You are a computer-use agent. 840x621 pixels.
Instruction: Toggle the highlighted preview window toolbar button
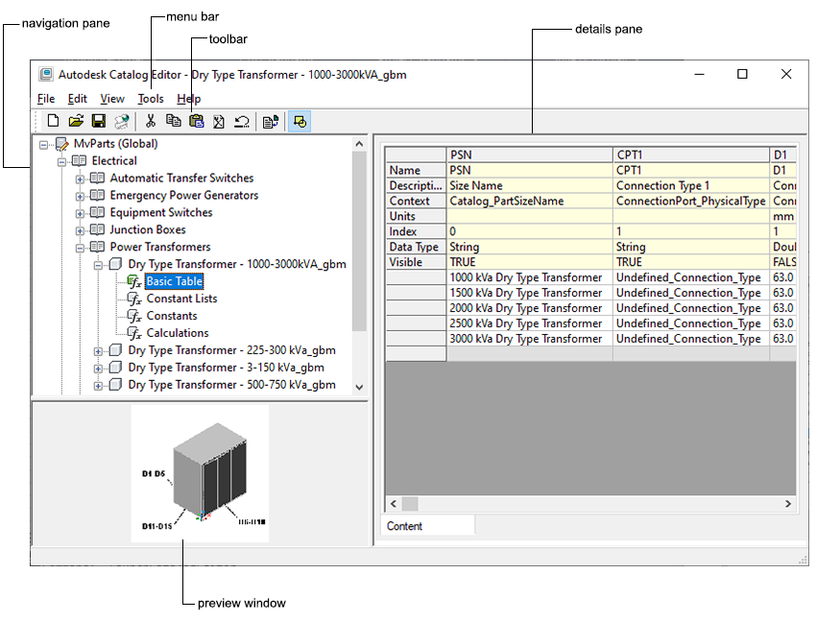click(x=300, y=122)
